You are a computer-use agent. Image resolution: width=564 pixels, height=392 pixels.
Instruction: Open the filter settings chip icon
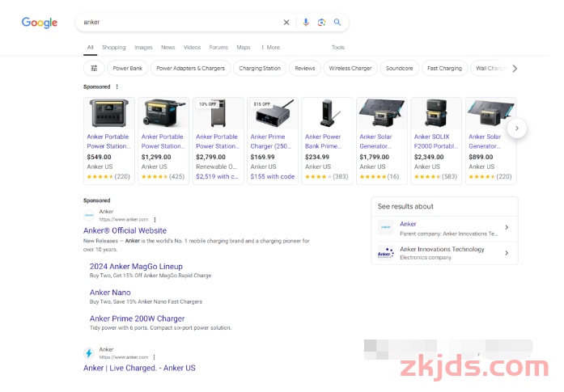pyautogui.click(x=94, y=68)
